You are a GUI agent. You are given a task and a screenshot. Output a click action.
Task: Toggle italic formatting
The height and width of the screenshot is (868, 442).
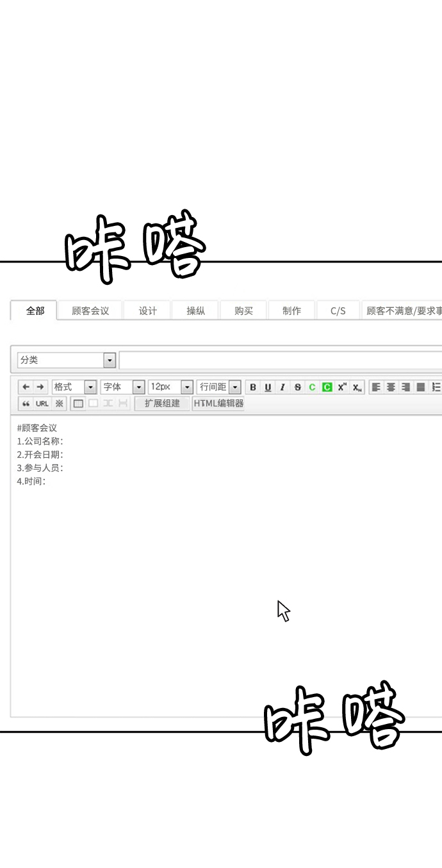[x=282, y=387]
